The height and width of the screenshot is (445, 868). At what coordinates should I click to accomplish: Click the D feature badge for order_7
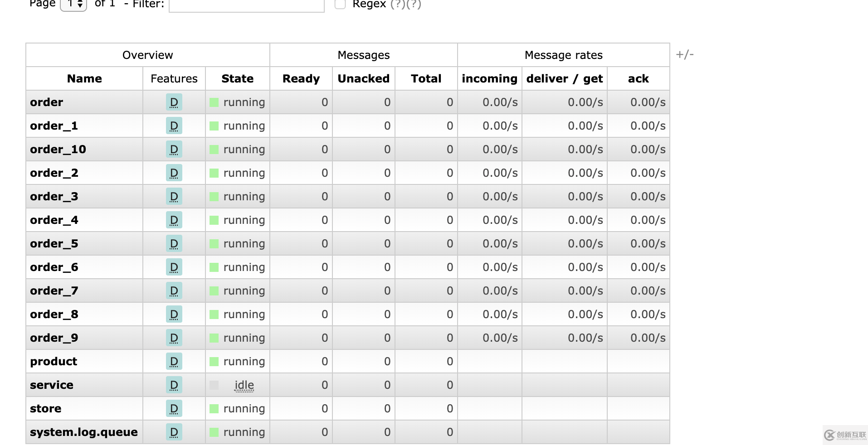coord(174,290)
